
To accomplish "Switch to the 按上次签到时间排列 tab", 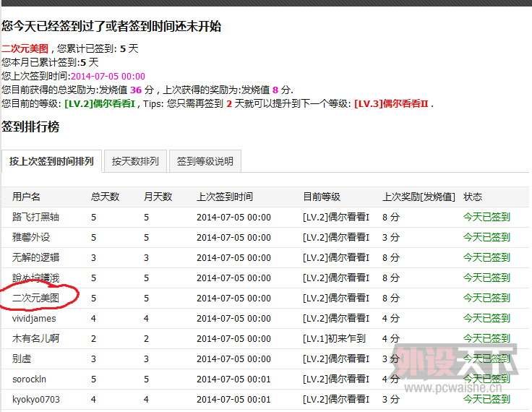I will pyautogui.click(x=51, y=161).
